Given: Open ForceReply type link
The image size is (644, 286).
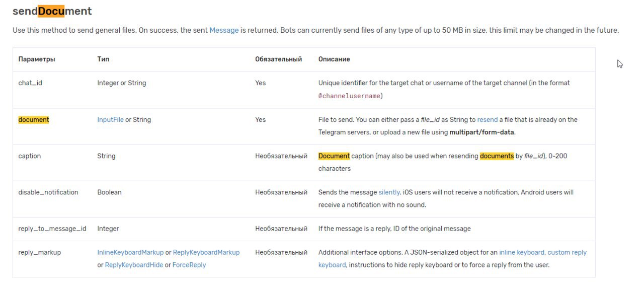Looking at the screenshot, I should 189,265.
